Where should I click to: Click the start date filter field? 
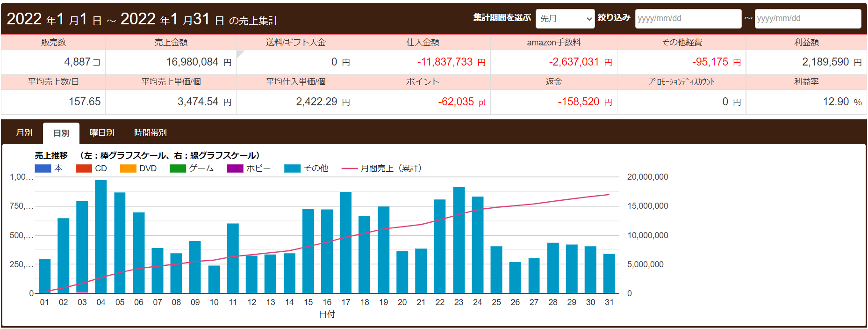[x=688, y=19]
